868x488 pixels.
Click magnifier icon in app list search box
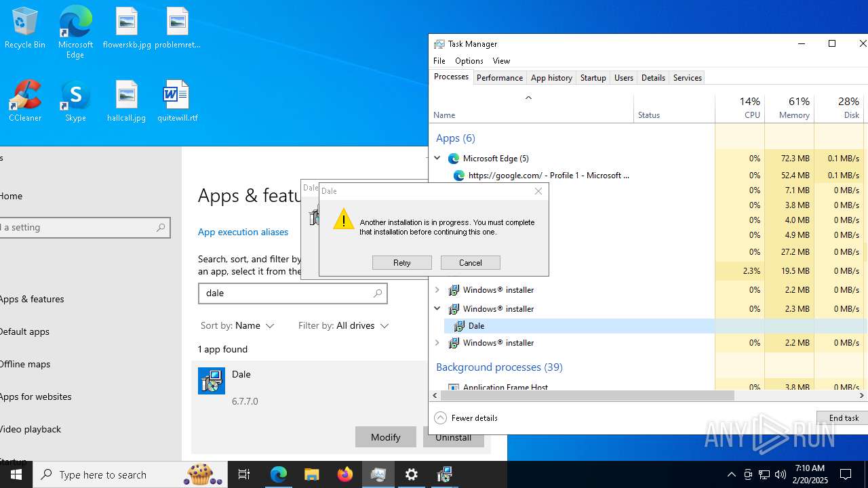coord(378,293)
